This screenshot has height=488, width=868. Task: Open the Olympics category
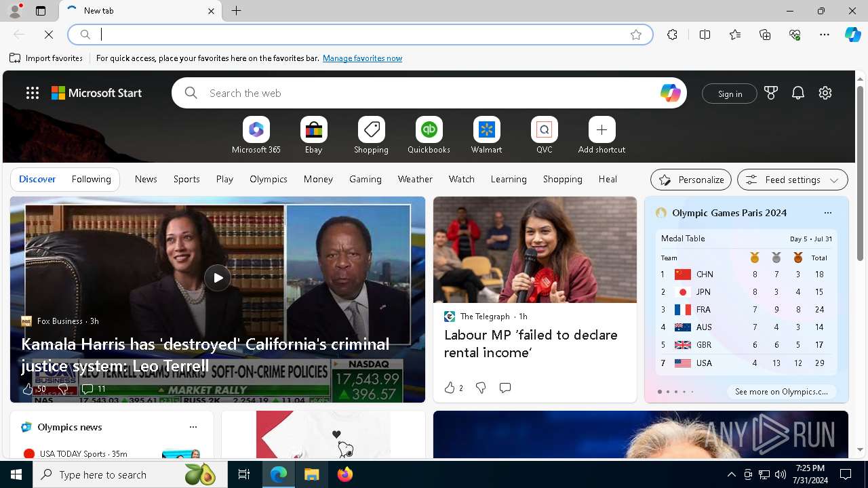269,179
